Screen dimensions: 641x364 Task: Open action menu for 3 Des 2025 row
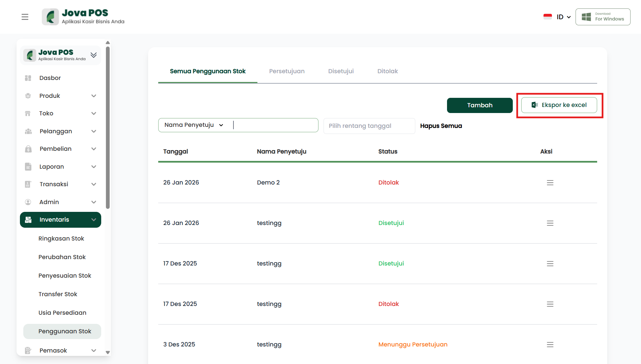pyautogui.click(x=550, y=344)
